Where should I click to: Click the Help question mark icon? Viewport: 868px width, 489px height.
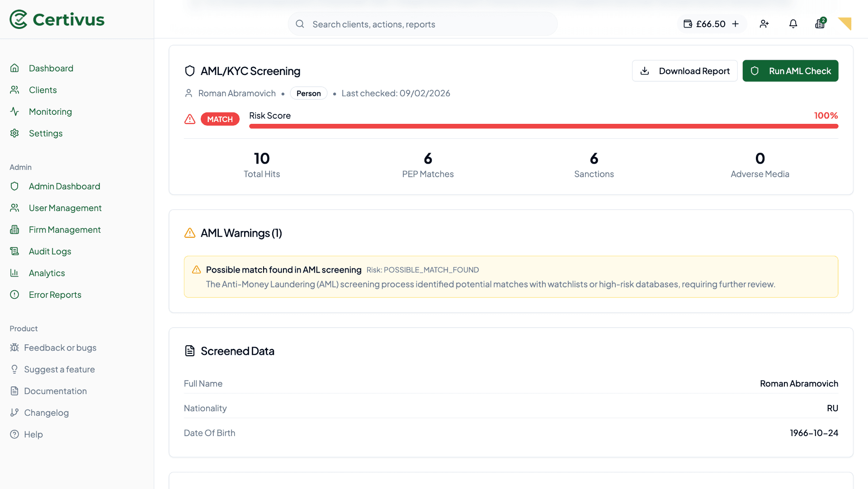pyautogui.click(x=14, y=434)
